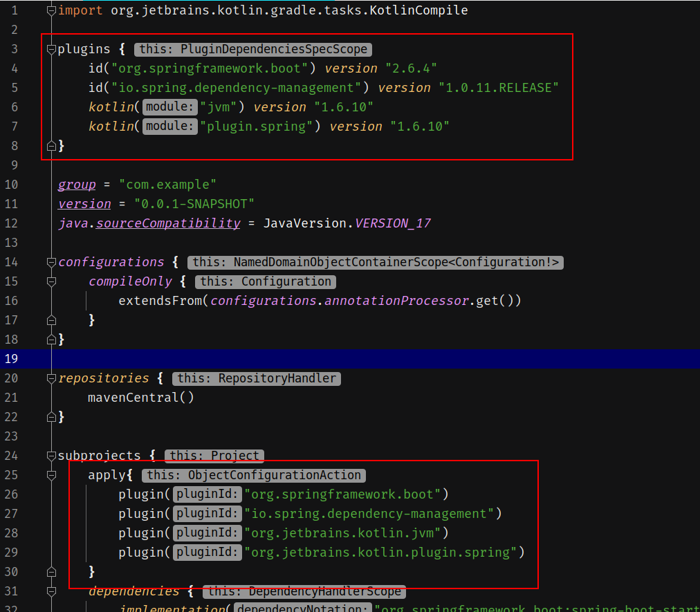The image size is (700, 612).
Task: Click the underlined group property link
Action: click(76, 184)
